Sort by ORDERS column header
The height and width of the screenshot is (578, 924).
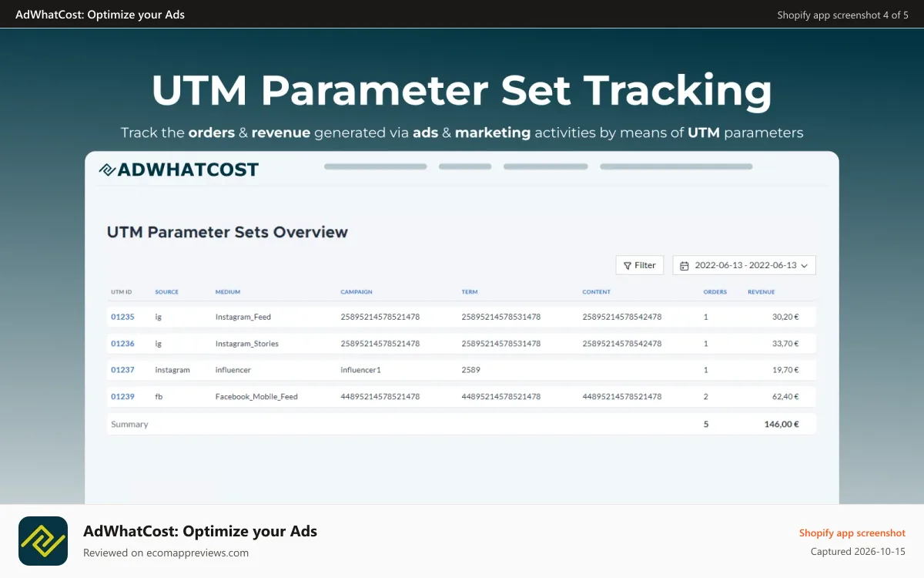click(x=715, y=292)
